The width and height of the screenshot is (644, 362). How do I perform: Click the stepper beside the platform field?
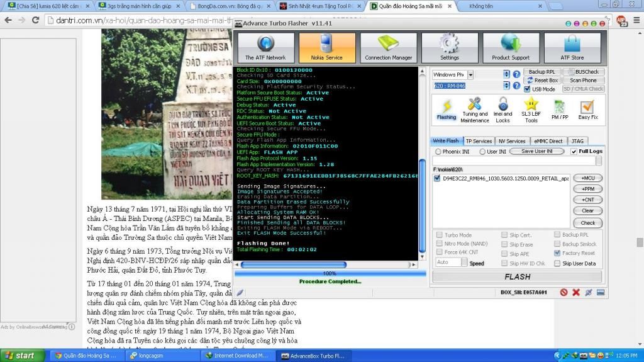point(506,74)
